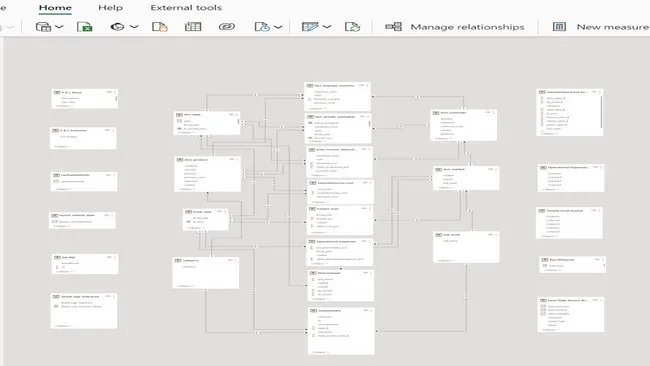The image size is (650, 366).
Task: Click the table icon of dim_date card
Action: click(x=179, y=114)
